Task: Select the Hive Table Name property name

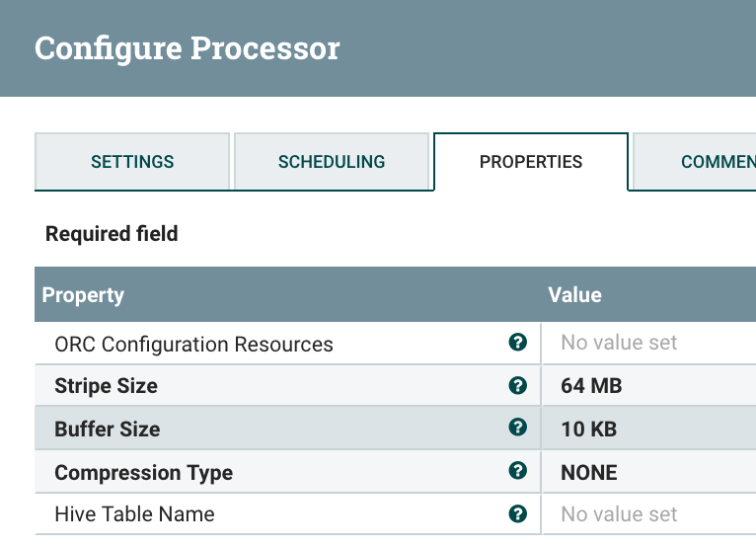Action: [134, 514]
